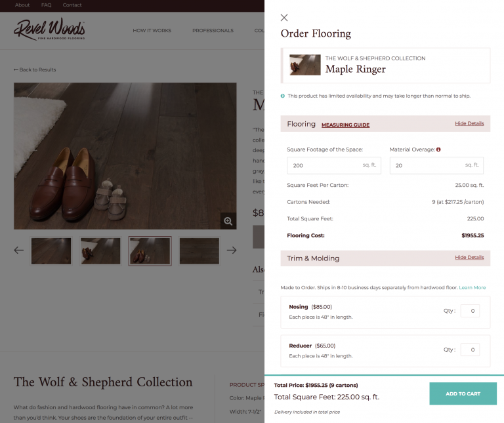Click the Material Overage info icon
The height and width of the screenshot is (423, 504).
(x=438, y=150)
